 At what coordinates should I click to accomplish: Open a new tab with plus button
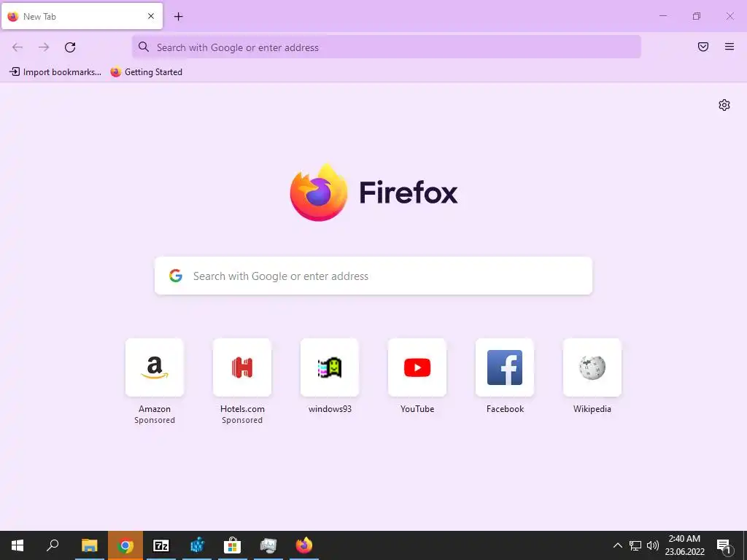[x=178, y=17]
